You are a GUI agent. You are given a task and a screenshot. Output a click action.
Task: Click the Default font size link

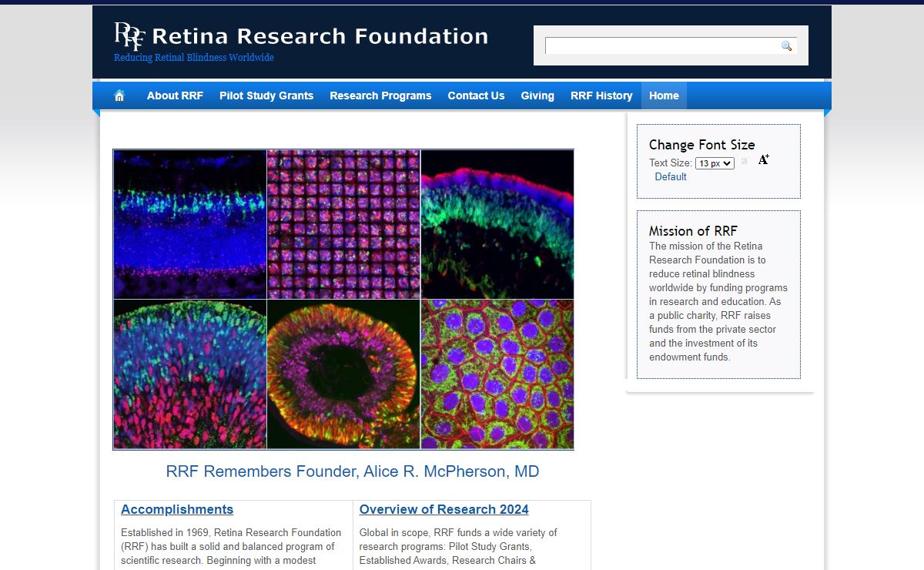point(671,177)
